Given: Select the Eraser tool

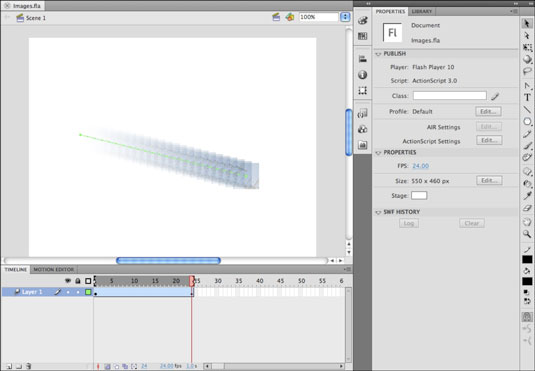Looking at the screenshot, I should 527,208.
